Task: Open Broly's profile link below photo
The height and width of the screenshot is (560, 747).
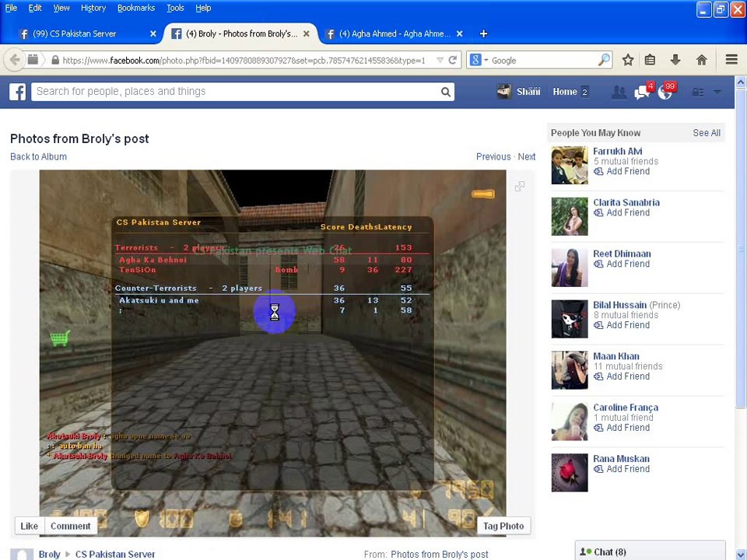Action: [50, 555]
